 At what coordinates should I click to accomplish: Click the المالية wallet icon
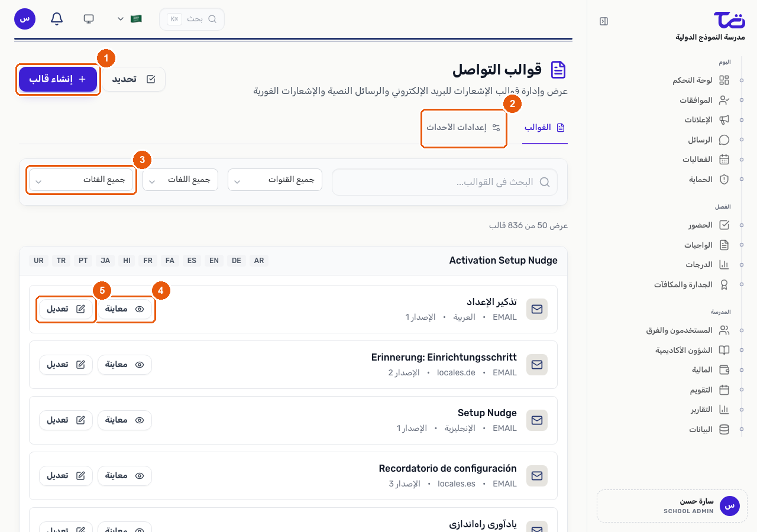click(724, 370)
